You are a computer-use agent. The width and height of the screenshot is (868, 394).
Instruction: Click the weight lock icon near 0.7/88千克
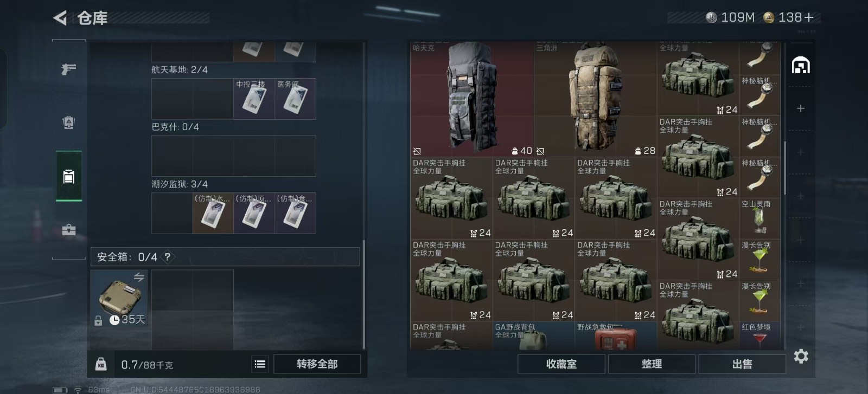click(x=101, y=364)
